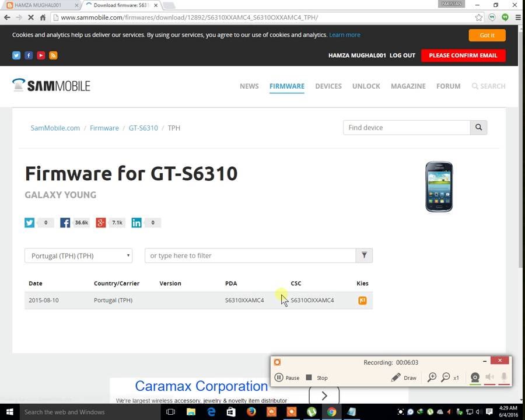Open the NEWS menu item
Viewport: 525px width, 420px height.
pyautogui.click(x=249, y=86)
